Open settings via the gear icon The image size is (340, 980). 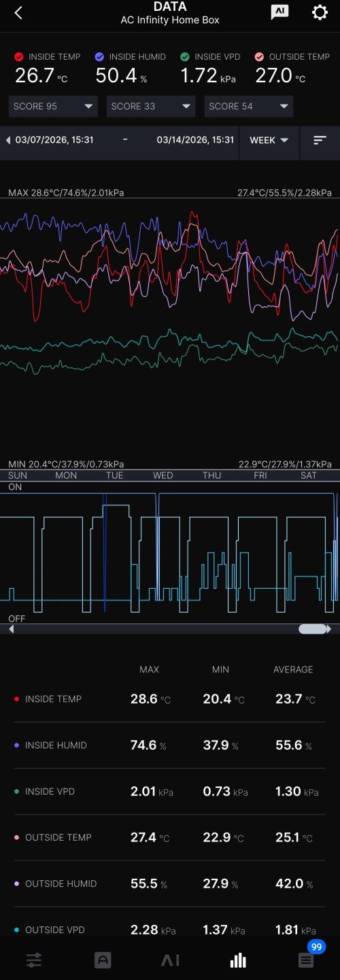tap(320, 12)
